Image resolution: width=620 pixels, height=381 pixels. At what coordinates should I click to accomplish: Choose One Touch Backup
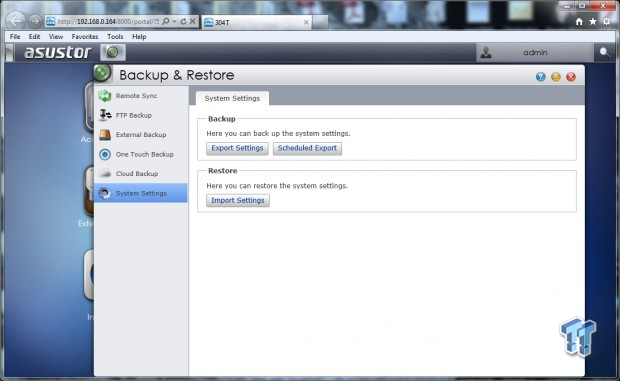pyautogui.click(x=141, y=154)
